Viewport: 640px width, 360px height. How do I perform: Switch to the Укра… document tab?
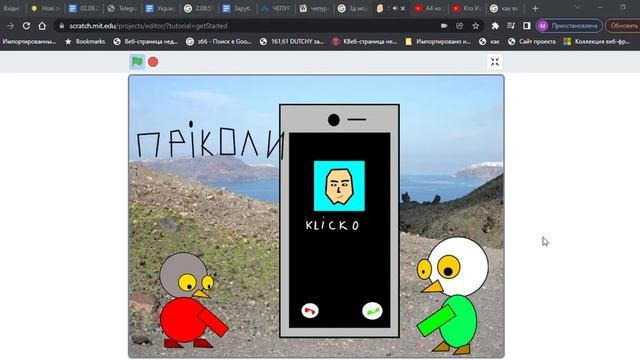click(160, 8)
